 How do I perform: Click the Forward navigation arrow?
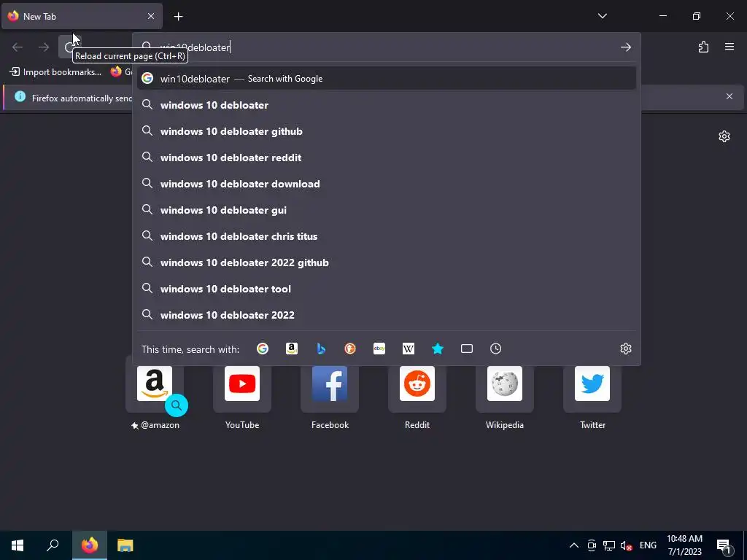[44, 47]
